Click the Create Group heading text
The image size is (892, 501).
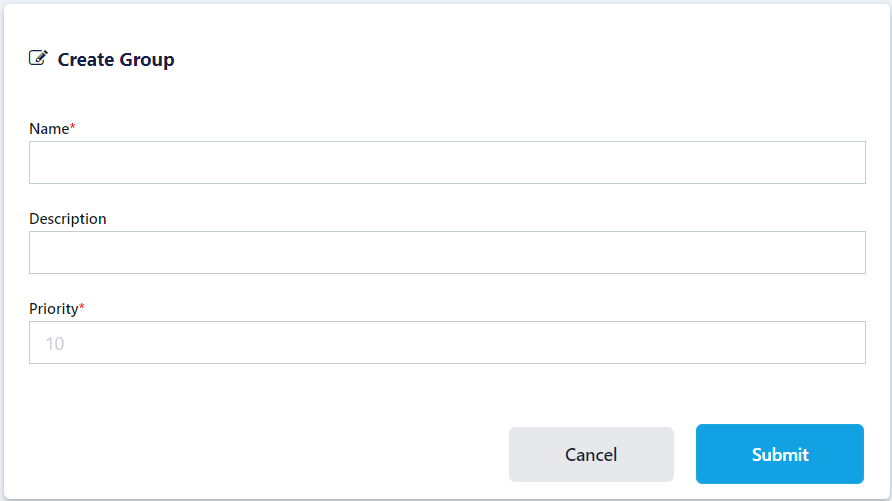click(116, 60)
